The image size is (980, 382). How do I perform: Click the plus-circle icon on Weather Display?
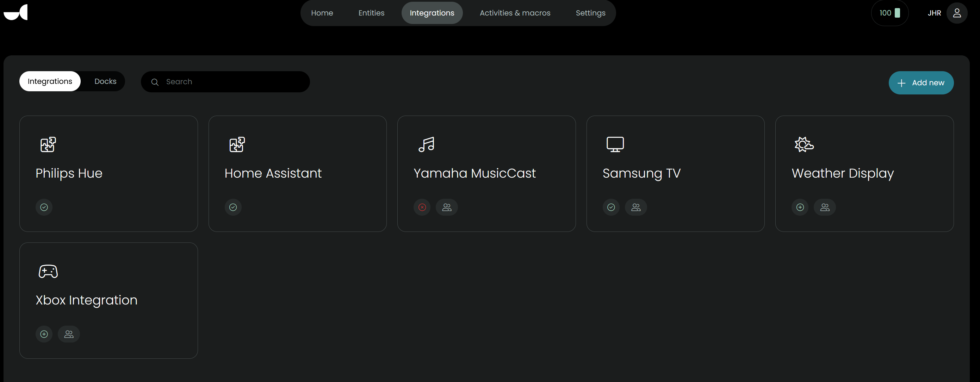tap(800, 207)
